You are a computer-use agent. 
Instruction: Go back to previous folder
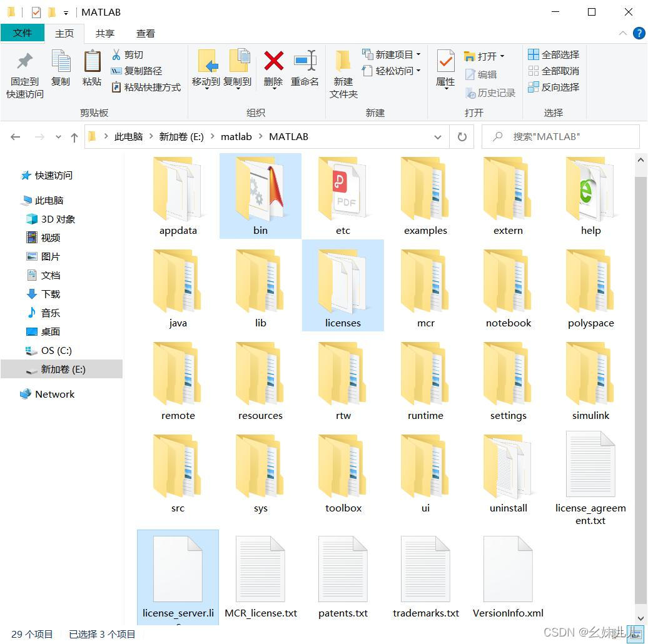pos(15,137)
